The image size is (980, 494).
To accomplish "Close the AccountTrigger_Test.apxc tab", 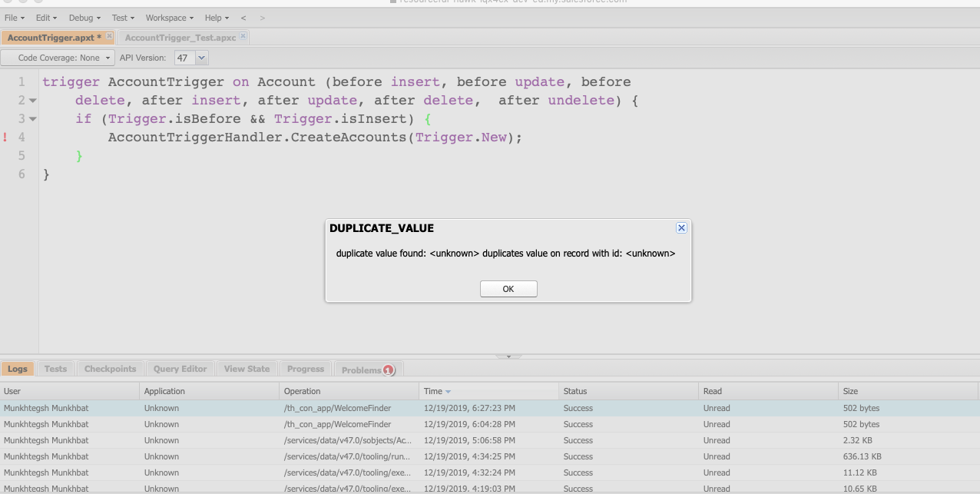I will click(243, 37).
